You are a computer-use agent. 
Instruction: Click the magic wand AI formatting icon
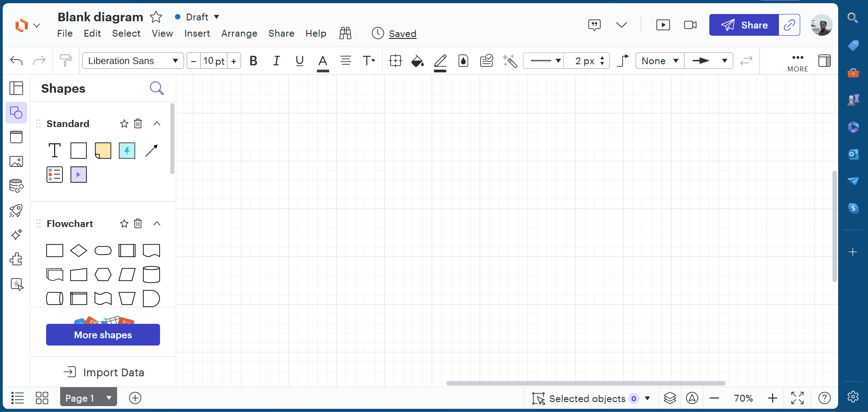point(509,61)
